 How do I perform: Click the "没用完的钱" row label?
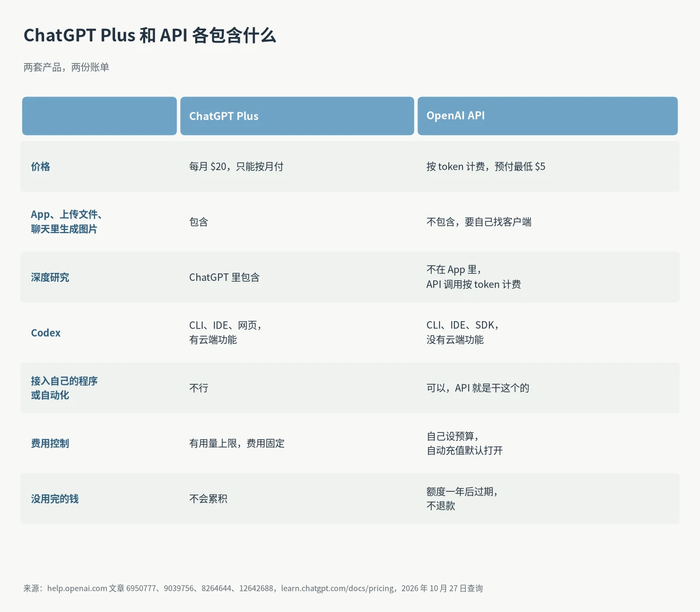pyautogui.click(x=55, y=499)
